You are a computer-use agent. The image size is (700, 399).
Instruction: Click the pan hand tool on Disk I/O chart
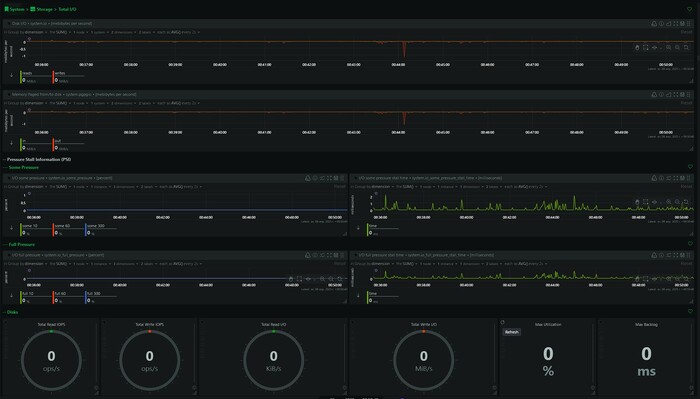click(637, 47)
